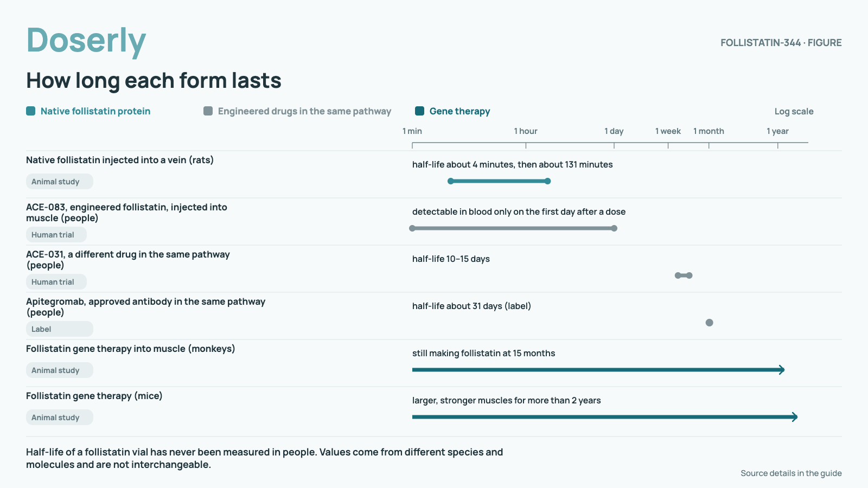Click 'Follistatin gene therapy (mice)' row title

[94, 396]
